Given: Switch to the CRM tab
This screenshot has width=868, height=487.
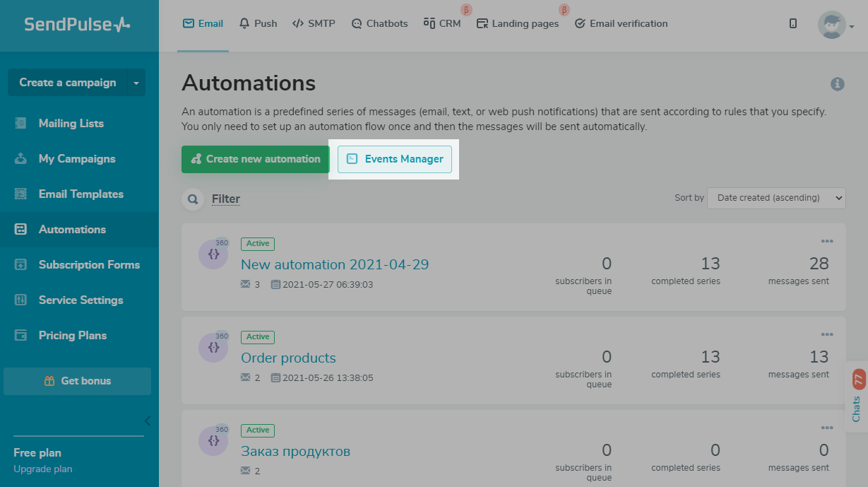Looking at the screenshot, I should [x=442, y=23].
